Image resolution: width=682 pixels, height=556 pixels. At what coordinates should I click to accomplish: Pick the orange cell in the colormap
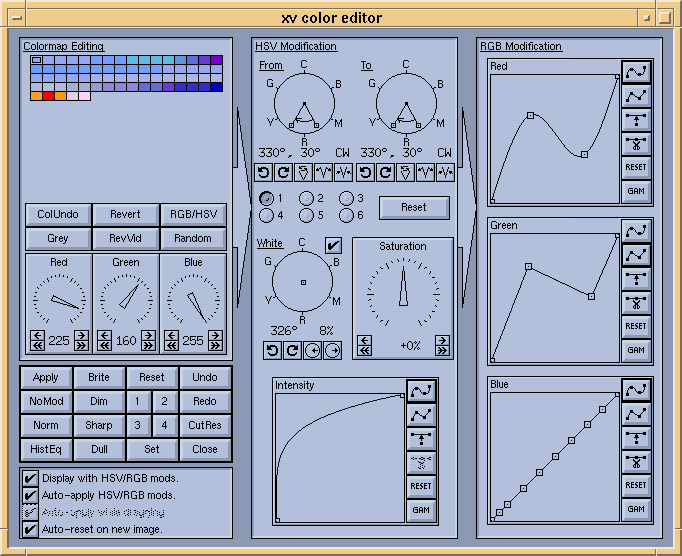coord(36,96)
